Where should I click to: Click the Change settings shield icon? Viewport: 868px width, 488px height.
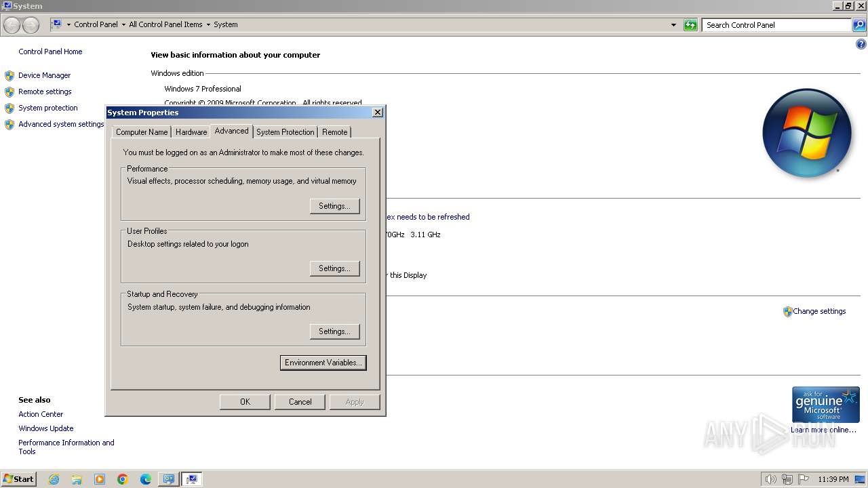787,312
